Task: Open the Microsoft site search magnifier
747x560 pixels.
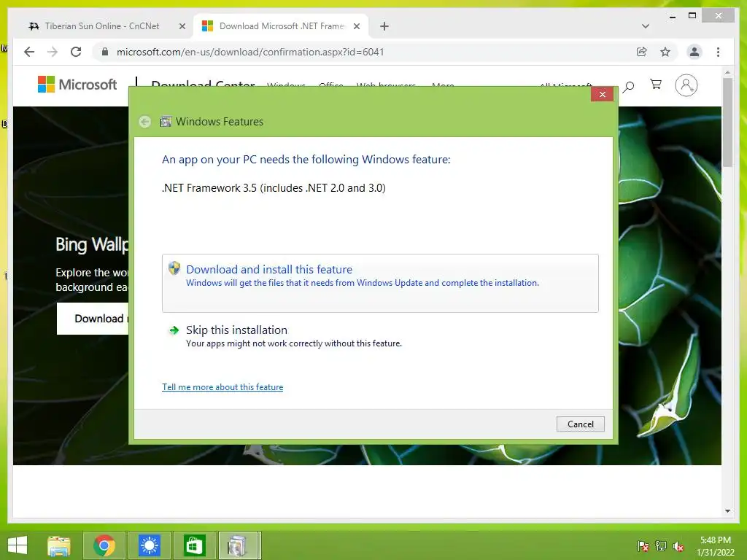Action: click(x=628, y=86)
